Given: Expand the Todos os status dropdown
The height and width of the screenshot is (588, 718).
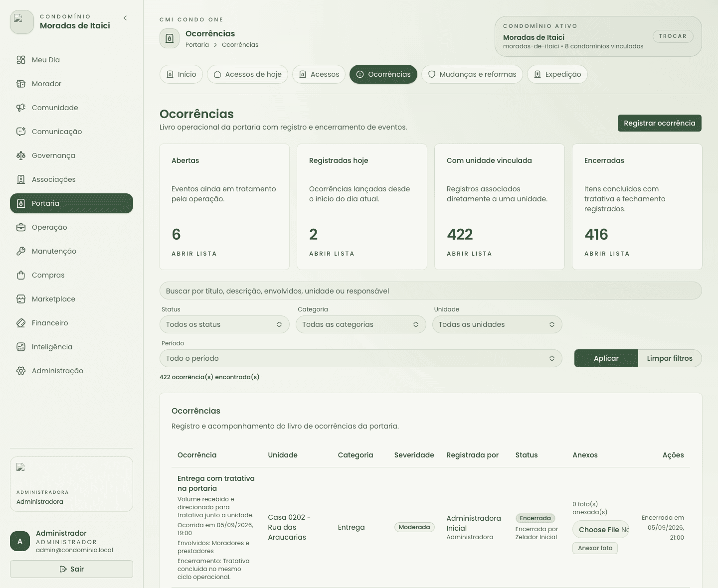Looking at the screenshot, I should pos(224,324).
